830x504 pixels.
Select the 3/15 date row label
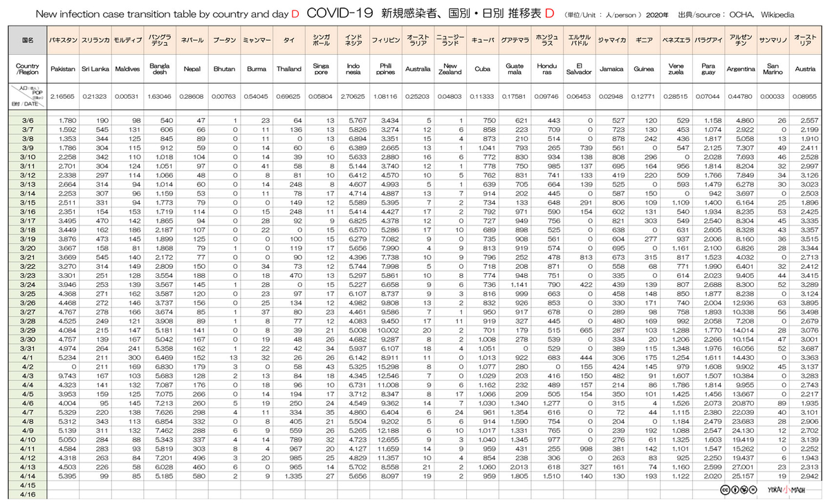[x=28, y=202]
